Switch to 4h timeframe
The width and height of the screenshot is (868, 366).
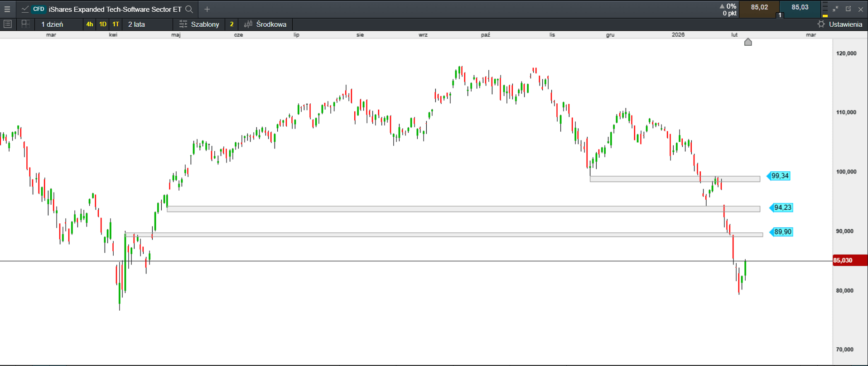90,24
